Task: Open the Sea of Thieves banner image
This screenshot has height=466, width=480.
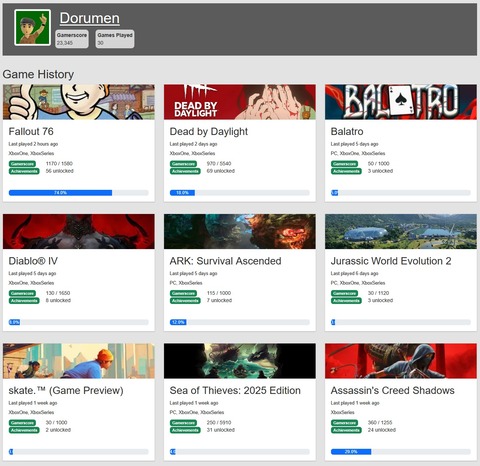Action: pyautogui.click(x=240, y=361)
